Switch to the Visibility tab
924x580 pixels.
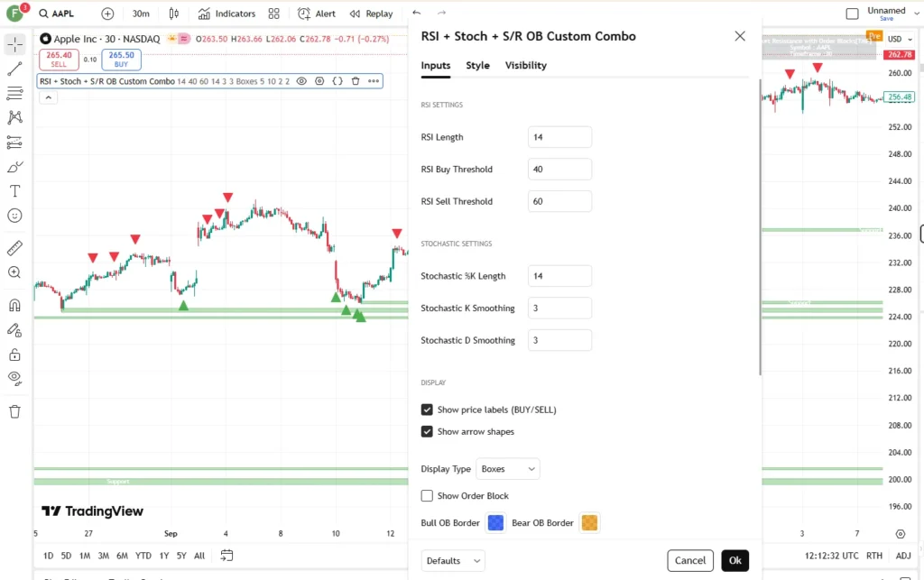[x=526, y=65]
